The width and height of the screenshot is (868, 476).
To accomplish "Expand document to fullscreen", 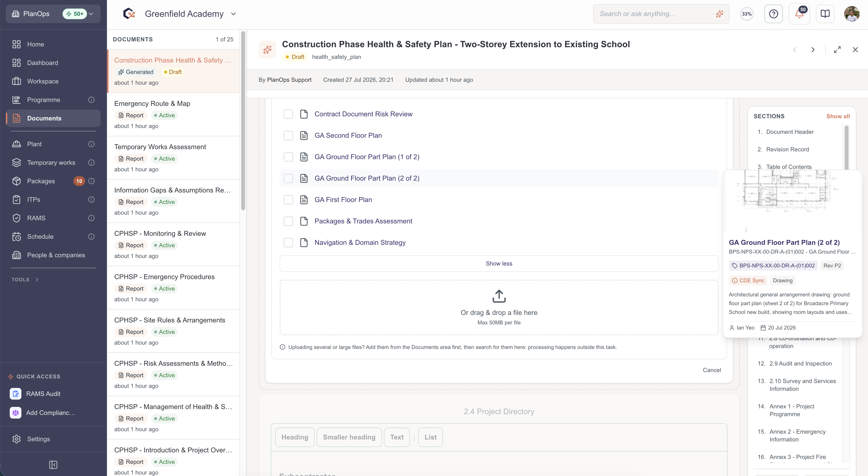I will point(837,50).
